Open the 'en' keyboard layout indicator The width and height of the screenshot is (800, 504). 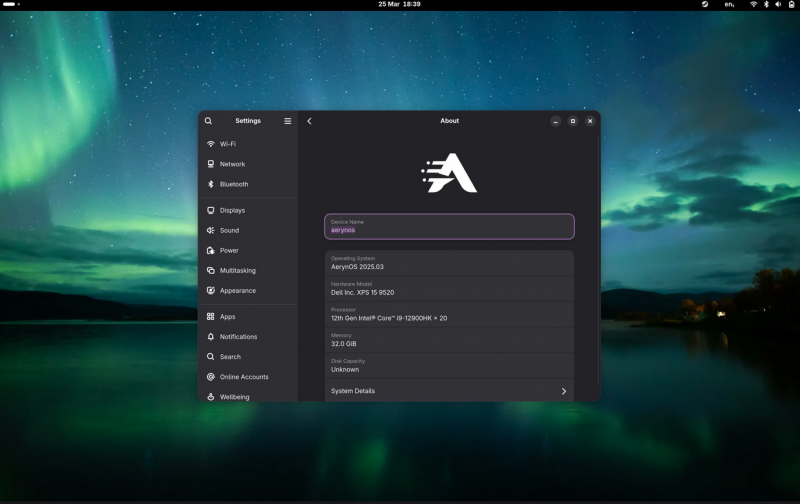730,4
